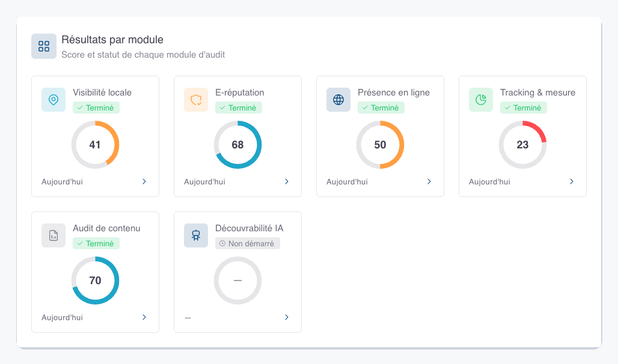Click the Terminé badge under Audit de contenu

(x=96, y=243)
